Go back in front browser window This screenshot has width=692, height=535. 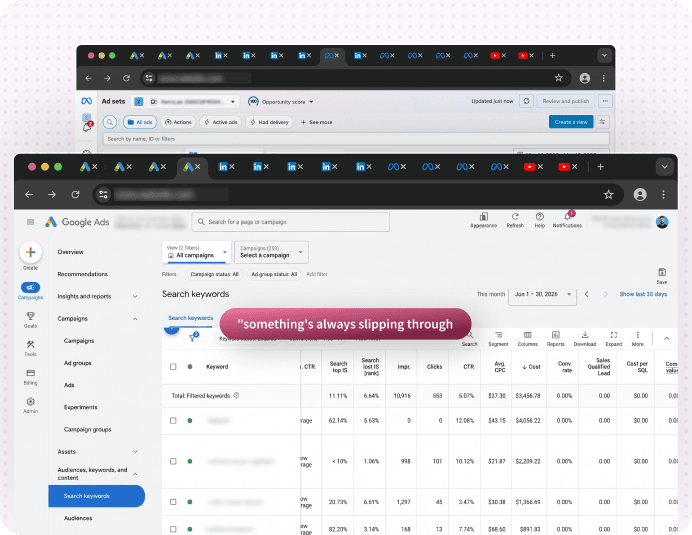pyautogui.click(x=29, y=195)
